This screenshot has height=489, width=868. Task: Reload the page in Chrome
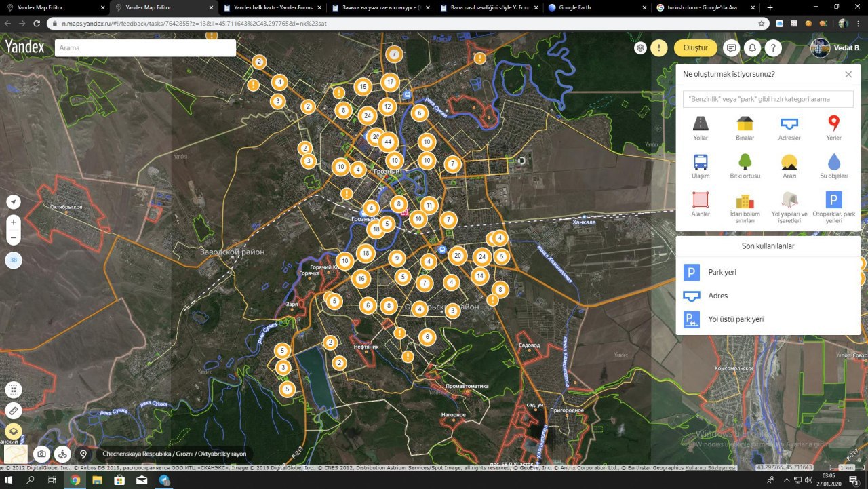37,23
